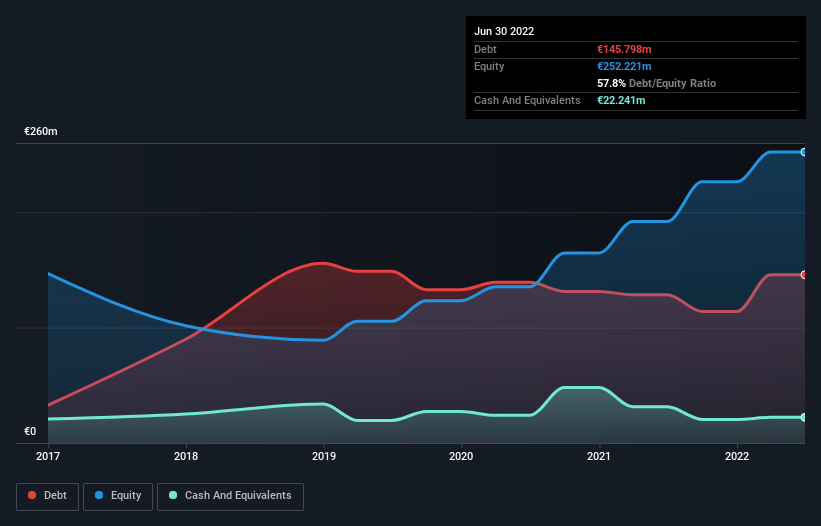Click the €145.798m debt value
The image size is (821, 526).
pyautogui.click(x=624, y=49)
